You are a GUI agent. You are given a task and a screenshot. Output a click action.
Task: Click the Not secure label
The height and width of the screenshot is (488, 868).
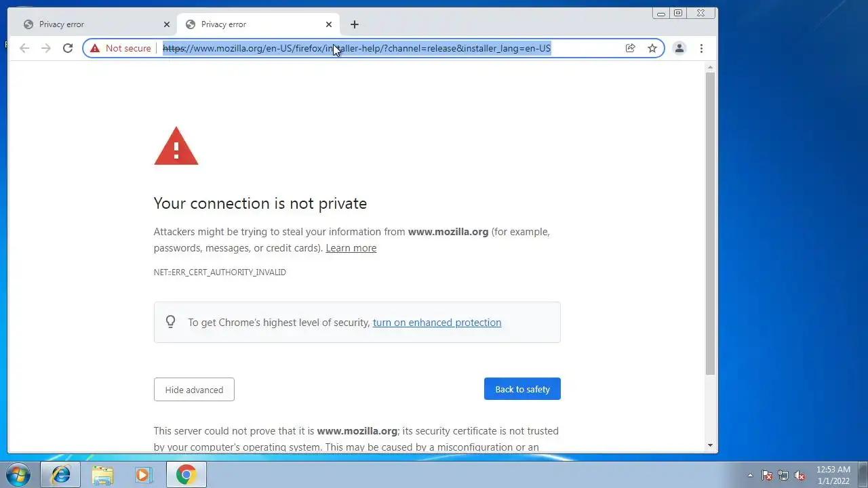pyautogui.click(x=128, y=48)
